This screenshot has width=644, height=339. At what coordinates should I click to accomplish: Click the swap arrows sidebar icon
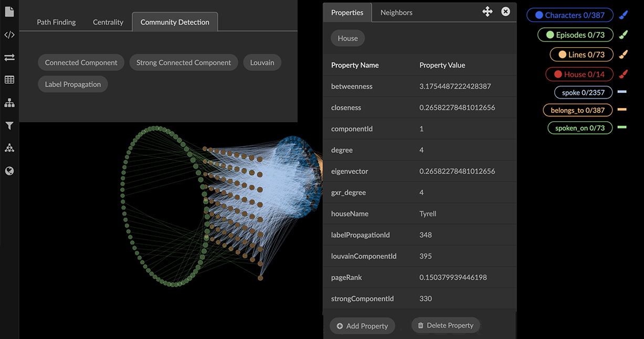9,58
